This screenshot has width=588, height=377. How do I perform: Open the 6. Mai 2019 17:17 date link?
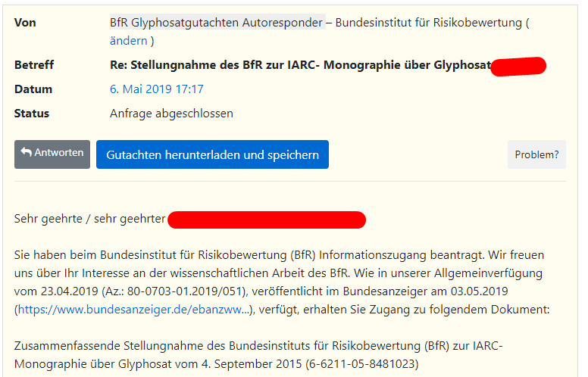click(157, 89)
